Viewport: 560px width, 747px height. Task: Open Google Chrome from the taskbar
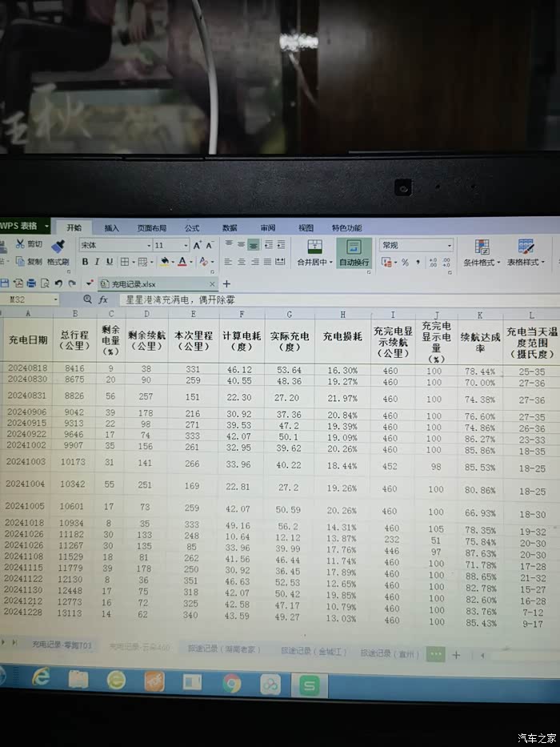232,683
